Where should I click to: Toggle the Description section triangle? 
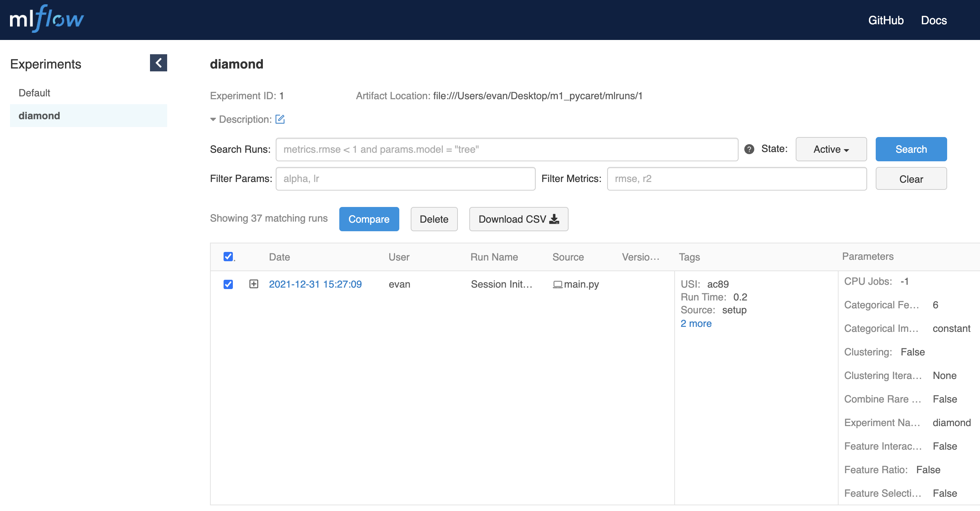coord(213,120)
